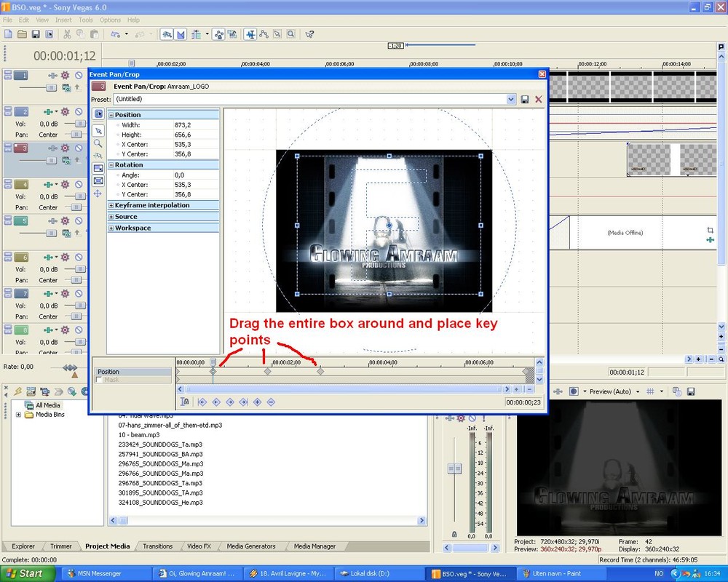This screenshot has width=728, height=582.
Task: Switch to the Video FX tab
Action: (x=199, y=546)
